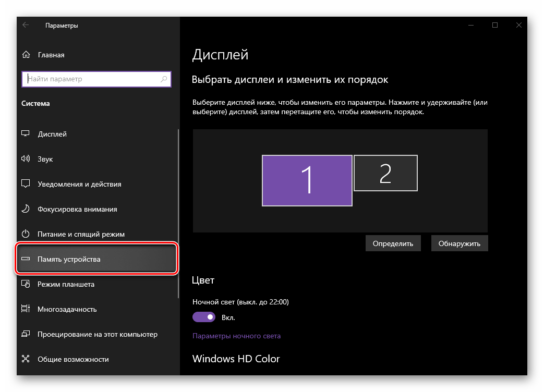This screenshot has width=544, height=392.
Task: Click the Home icon next to Главная
Action: 26,55
